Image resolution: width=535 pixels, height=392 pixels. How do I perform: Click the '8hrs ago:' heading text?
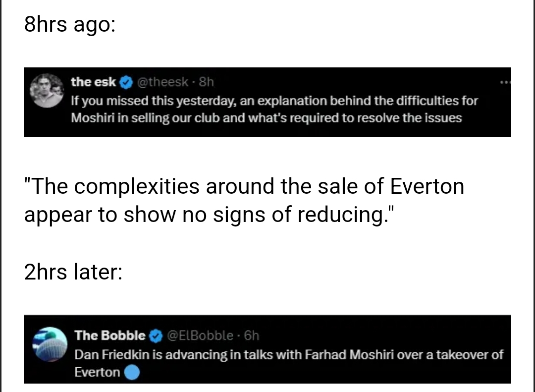point(69,24)
